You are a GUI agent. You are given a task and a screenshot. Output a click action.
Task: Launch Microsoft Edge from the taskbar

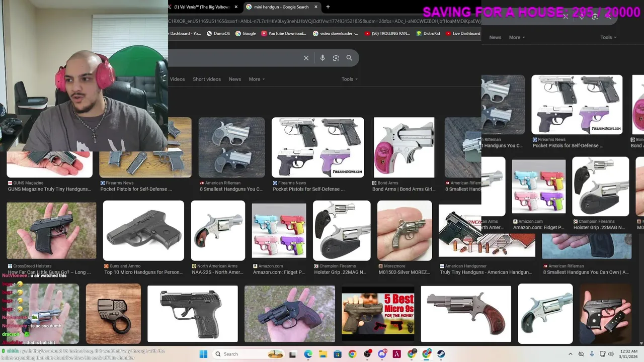click(308, 354)
